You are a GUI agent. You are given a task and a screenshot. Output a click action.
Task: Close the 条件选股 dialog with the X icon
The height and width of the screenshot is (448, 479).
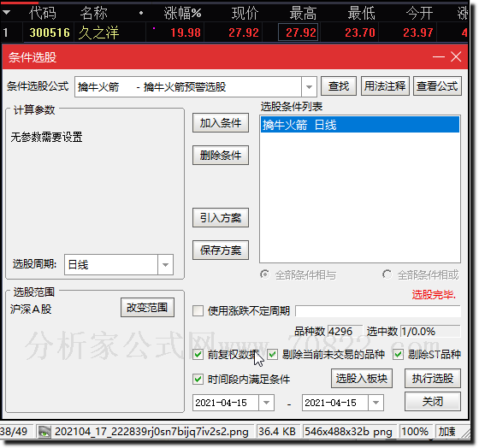(x=456, y=56)
